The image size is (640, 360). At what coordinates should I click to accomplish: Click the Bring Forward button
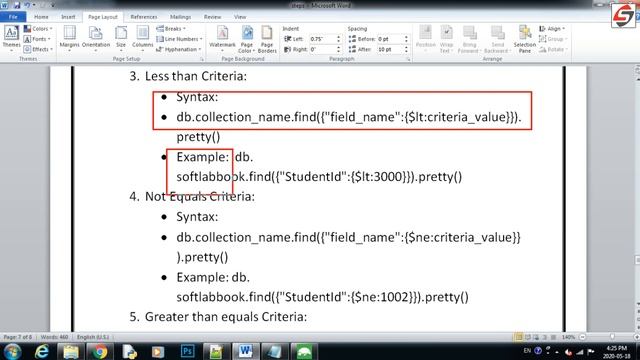click(469, 40)
